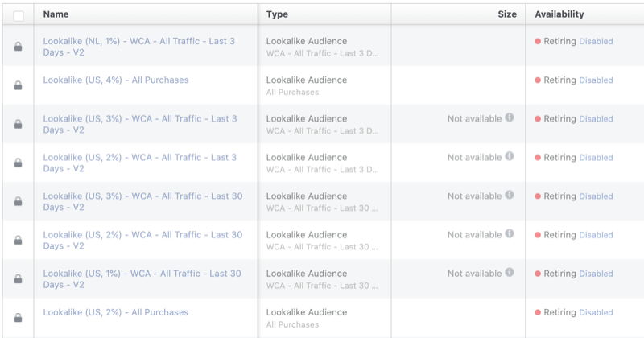Sort by the Type column header
The height and width of the screenshot is (338, 644).
click(x=277, y=14)
